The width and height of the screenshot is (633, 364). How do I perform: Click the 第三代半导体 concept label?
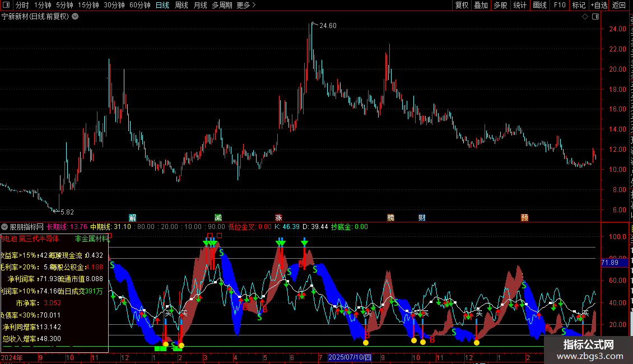click(x=39, y=239)
